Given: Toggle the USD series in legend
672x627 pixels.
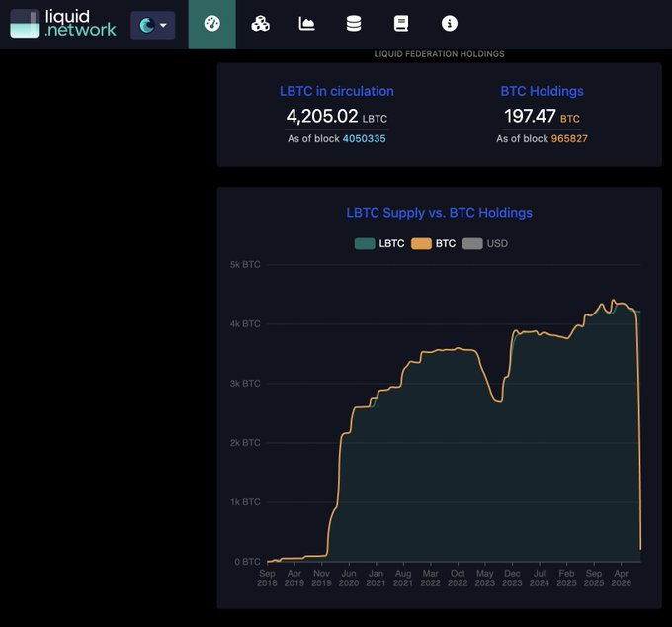Looking at the screenshot, I should coord(485,243).
